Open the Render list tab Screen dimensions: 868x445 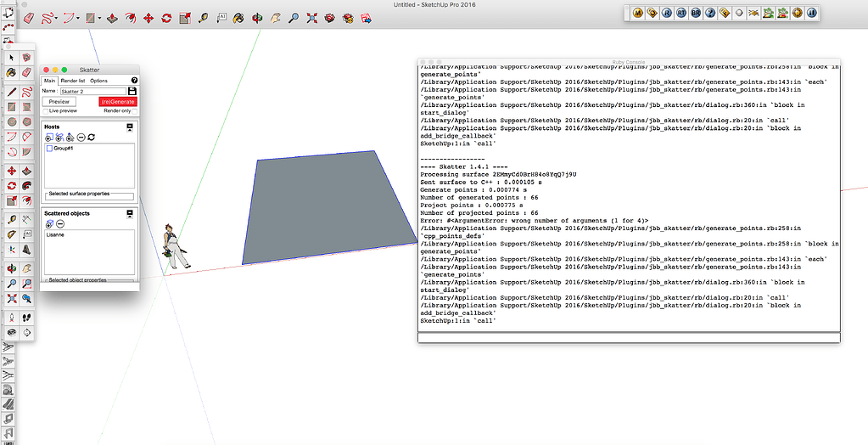[x=72, y=81]
